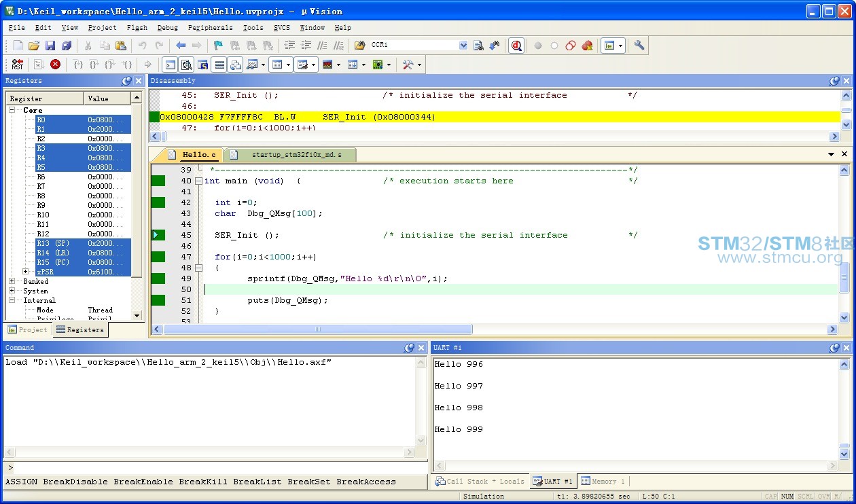Open the Analysis Windows dropdown arrow
The image size is (856, 504).
(338, 65)
